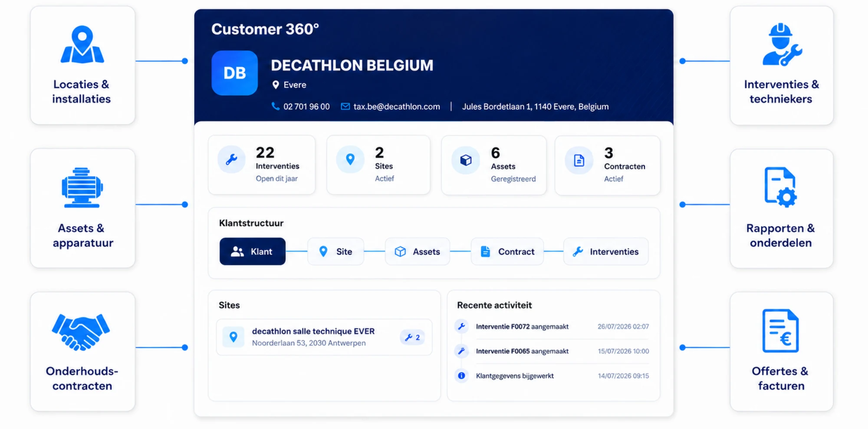Open the Offertes & facturen card label
The image size is (868, 429).
click(x=780, y=378)
